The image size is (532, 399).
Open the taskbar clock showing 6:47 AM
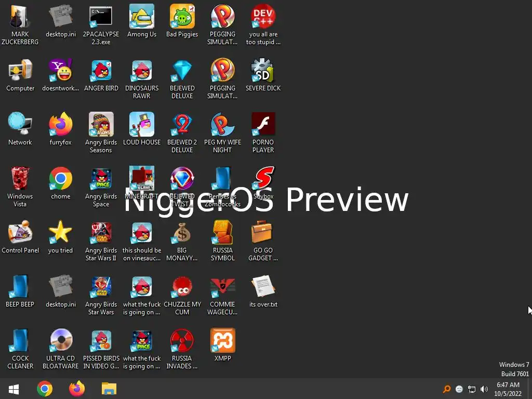pos(508,389)
